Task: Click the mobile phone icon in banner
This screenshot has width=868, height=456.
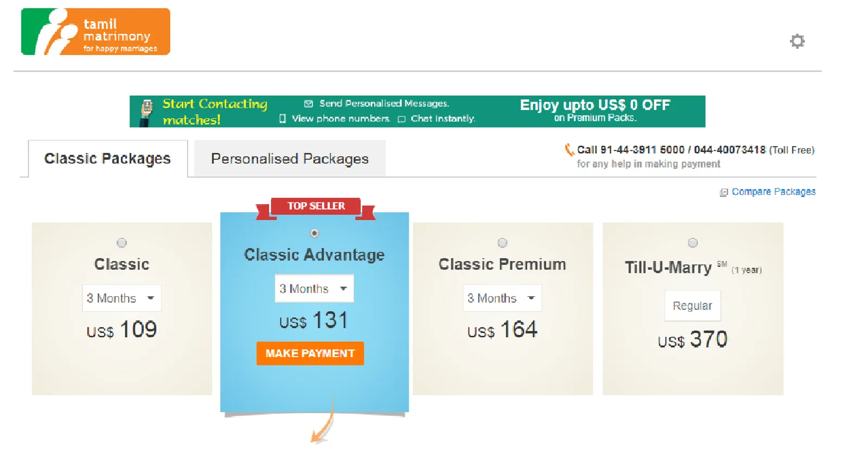Action: [x=146, y=112]
